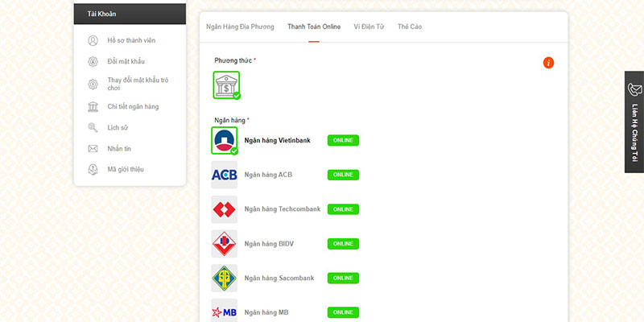This screenshot has height=322, width=644.
Task: Select the MB bank logo
Action: point(225,312)
